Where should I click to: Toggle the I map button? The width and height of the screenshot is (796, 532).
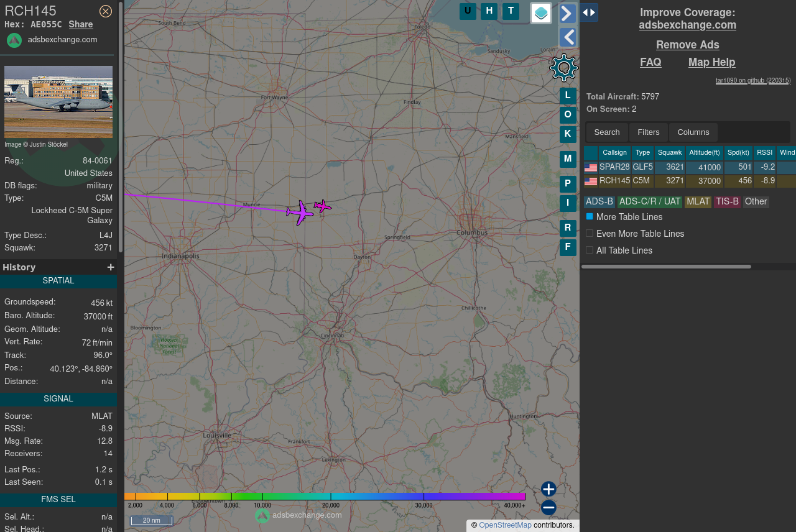[x=568, y=203]
